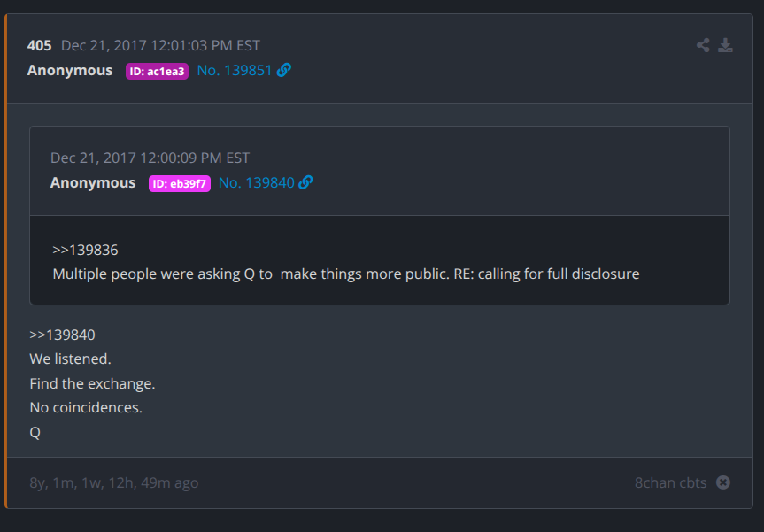Click the quoted post's 12:00:09 PM timestamp
Image resolution: width=764 pixels, height=532 pixels.
pos(150,158)
